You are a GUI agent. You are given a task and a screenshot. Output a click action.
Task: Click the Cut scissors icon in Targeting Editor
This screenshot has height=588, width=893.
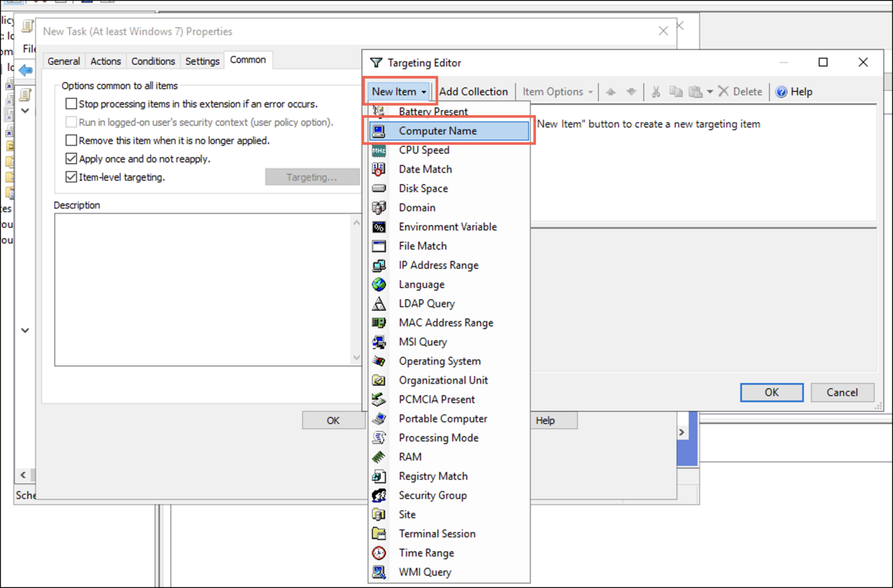click(656, 91)
